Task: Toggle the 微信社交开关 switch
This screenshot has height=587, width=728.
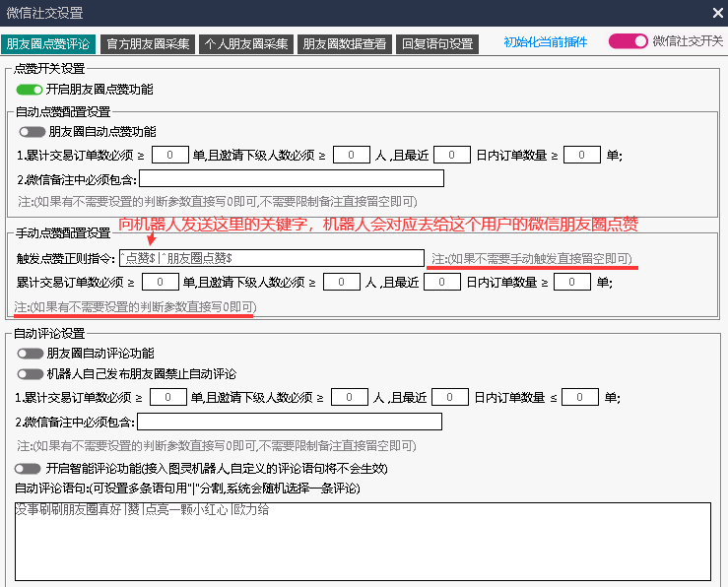Action: pos(628,41)
